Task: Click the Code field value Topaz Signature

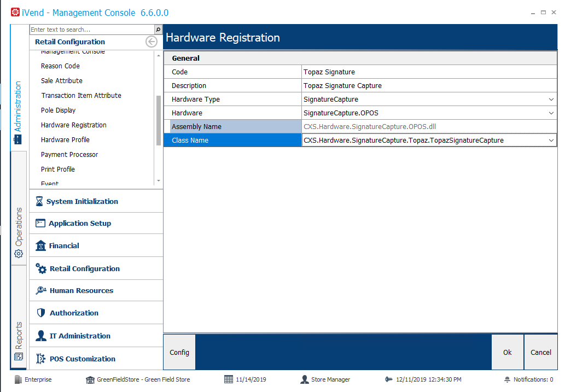Action: click(429, 72)
